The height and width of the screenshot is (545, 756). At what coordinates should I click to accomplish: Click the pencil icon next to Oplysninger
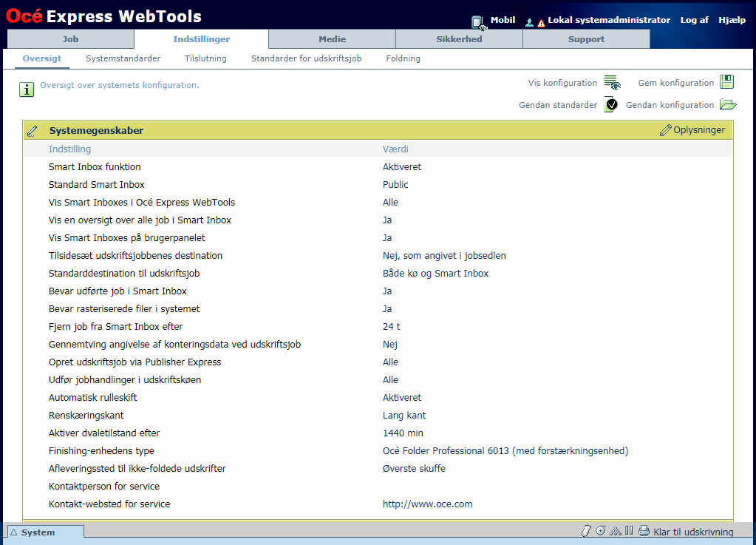click(665, 130)
